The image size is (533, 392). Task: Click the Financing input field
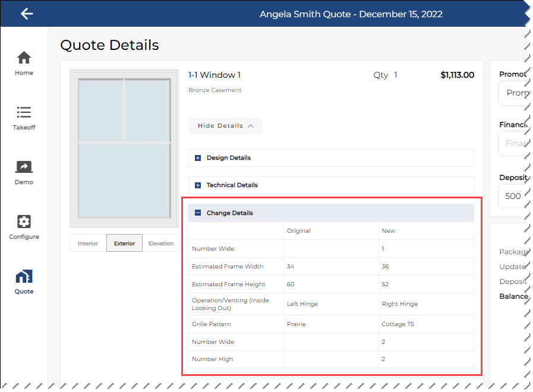click(x=516, y=143)
